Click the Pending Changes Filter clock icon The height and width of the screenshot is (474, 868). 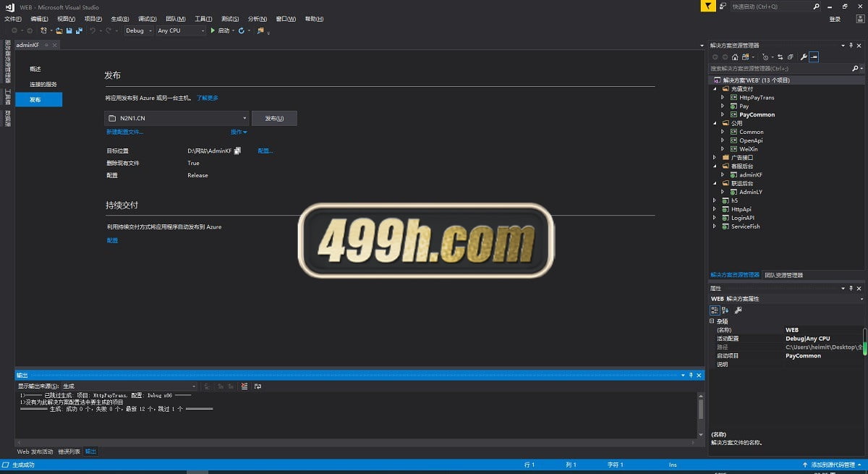[766, 56]
